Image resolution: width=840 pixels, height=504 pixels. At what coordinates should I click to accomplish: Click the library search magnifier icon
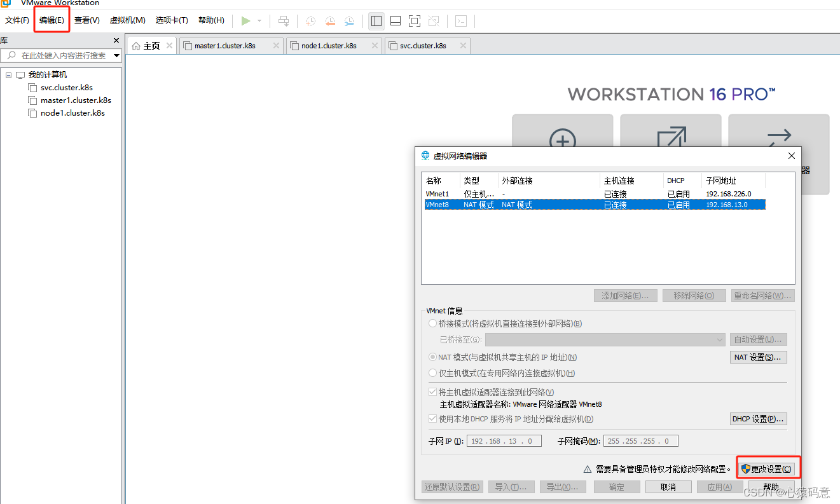[x=11, y=56]
